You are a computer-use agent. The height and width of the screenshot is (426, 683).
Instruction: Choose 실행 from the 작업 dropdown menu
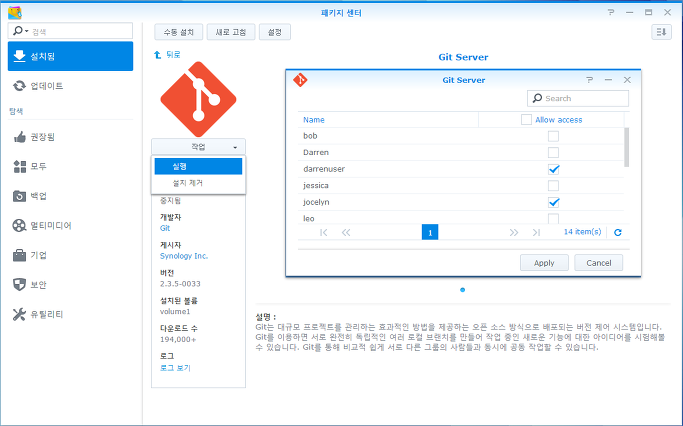pos(198,166)
